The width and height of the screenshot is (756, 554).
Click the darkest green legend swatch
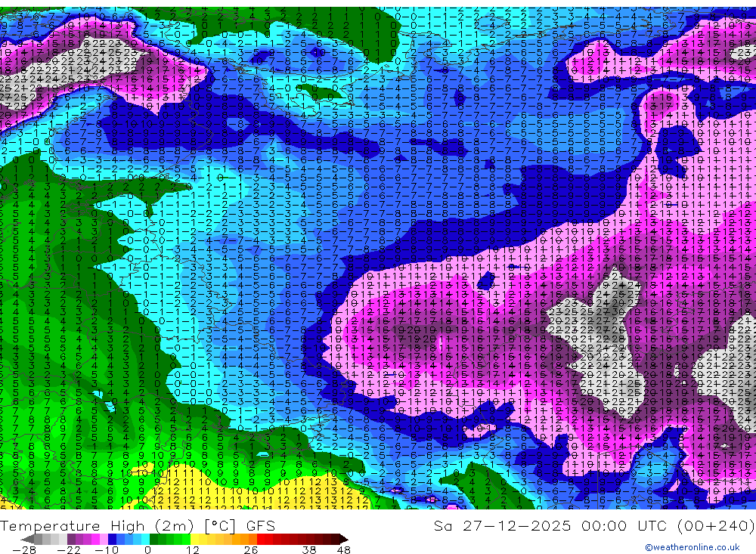(x=153, y=539)
